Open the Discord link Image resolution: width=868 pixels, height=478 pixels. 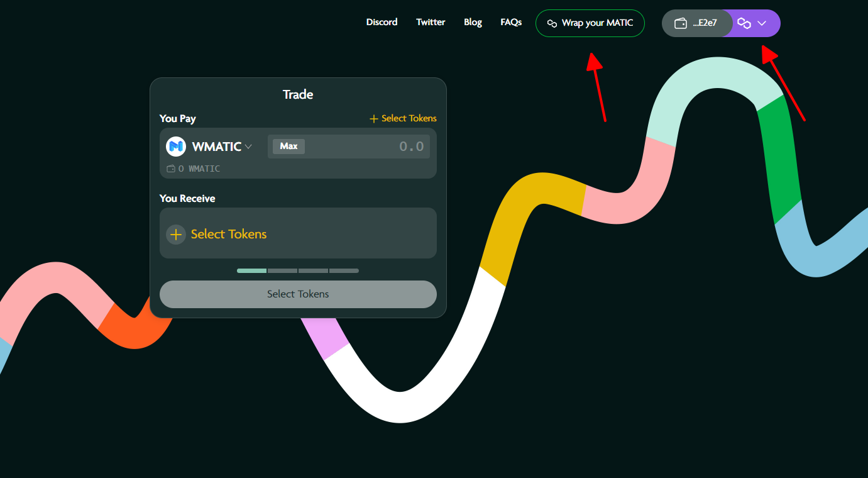click(382, 22)
